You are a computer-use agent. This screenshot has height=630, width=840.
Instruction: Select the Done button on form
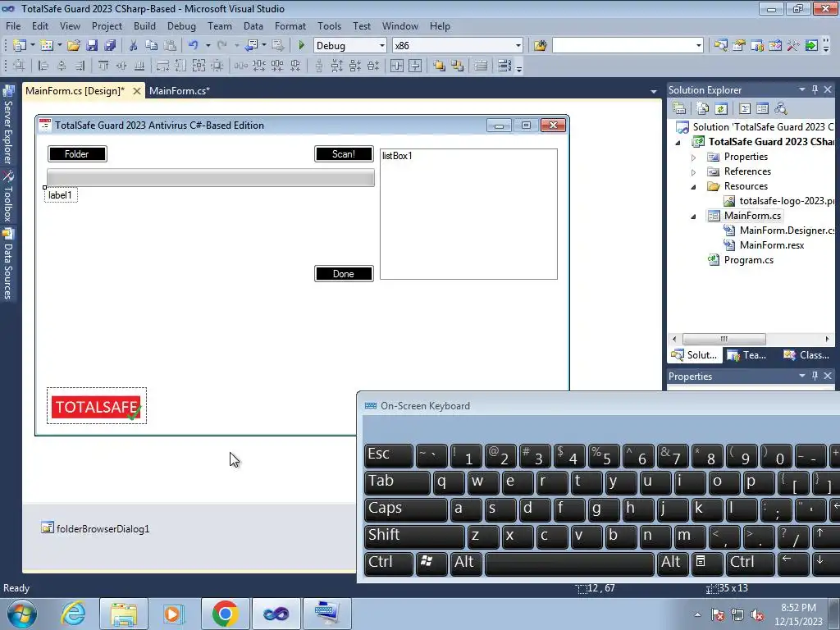(x=344, y=274)
